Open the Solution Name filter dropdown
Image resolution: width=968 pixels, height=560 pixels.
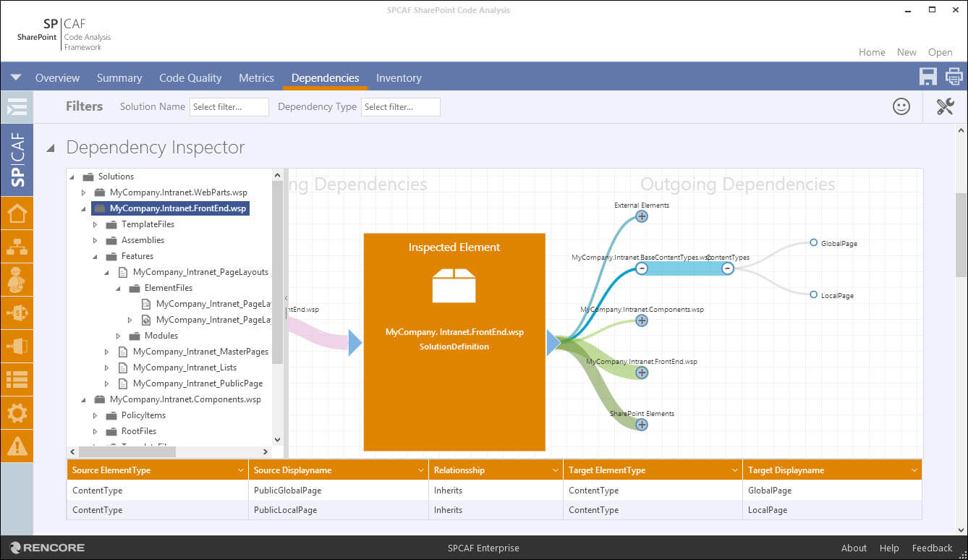coord(229,107)
